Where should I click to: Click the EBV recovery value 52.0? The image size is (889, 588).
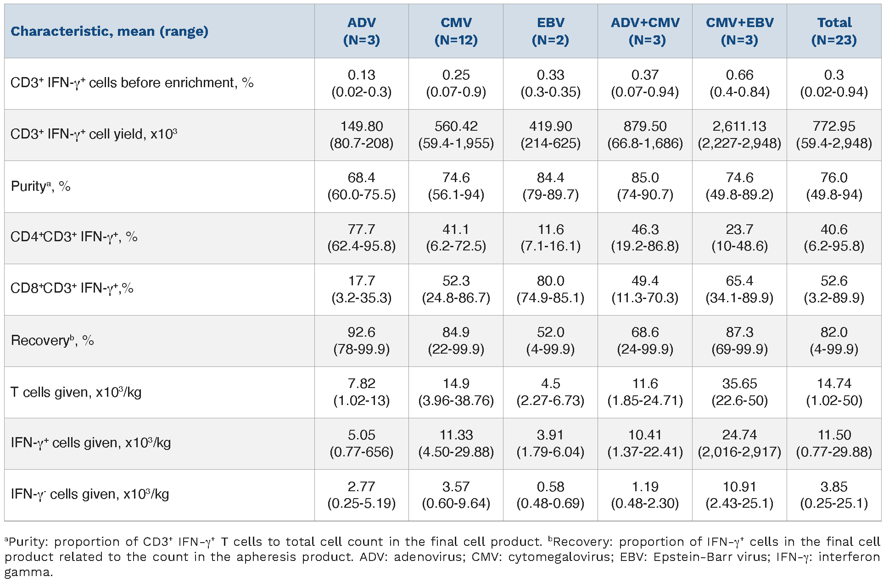click(550, 332)
